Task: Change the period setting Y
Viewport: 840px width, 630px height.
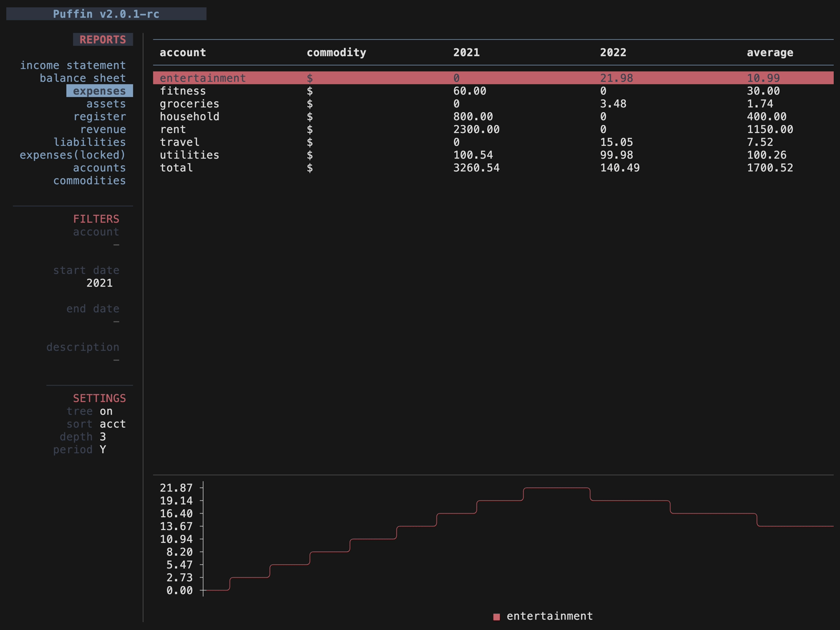Action: click(x=103, y=450)
